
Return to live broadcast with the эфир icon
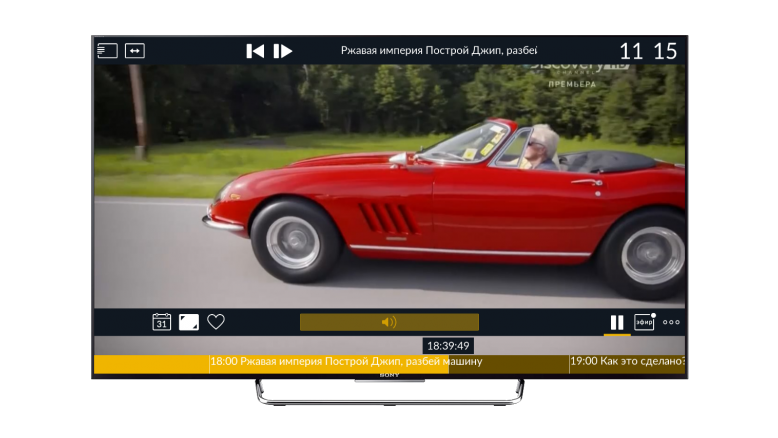pos(645,322)
